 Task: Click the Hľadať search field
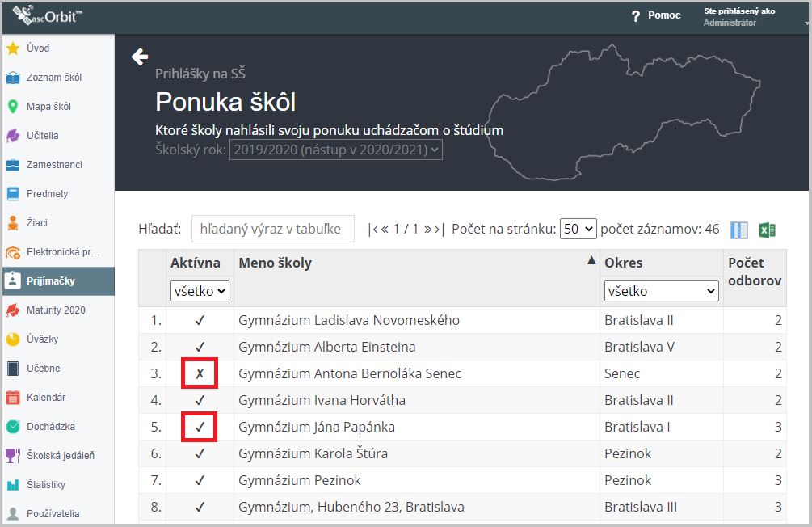(273, 229)
